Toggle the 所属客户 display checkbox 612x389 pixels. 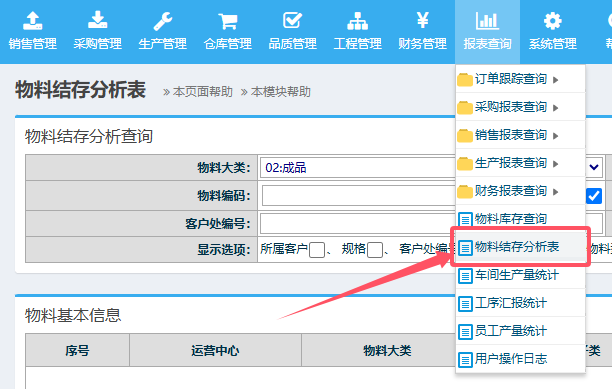point(317,250)
